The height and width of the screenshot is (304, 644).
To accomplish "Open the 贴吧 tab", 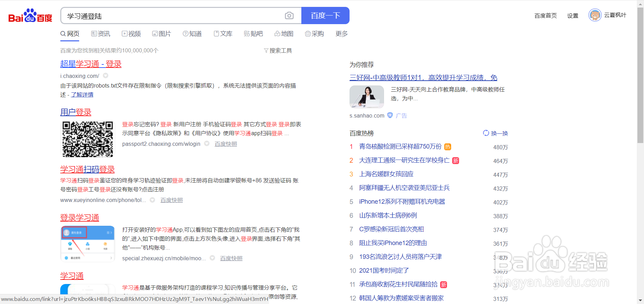I will tap(253, 34).
